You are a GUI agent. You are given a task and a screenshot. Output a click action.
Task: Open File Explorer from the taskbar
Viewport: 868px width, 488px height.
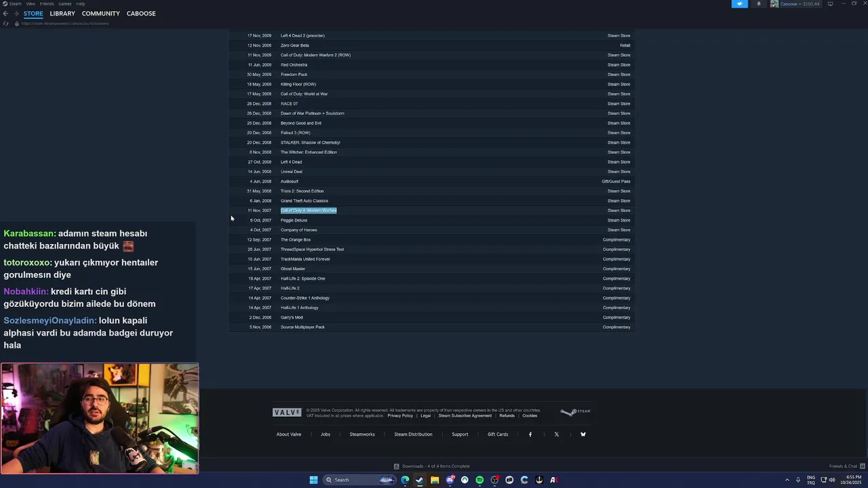[x=435, y=480]
